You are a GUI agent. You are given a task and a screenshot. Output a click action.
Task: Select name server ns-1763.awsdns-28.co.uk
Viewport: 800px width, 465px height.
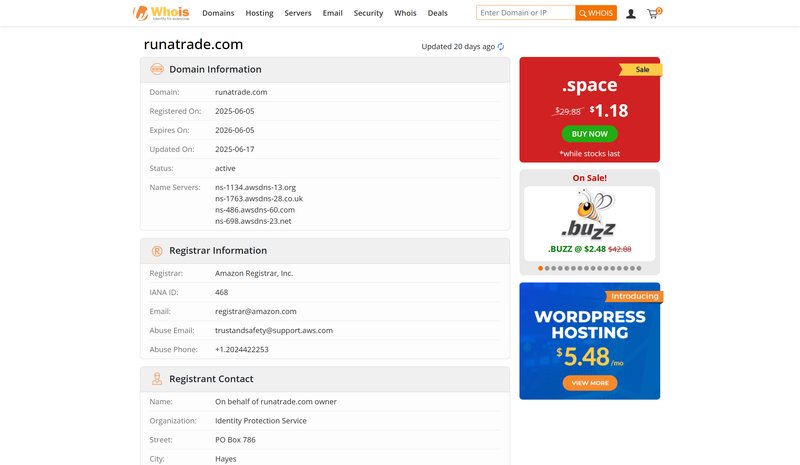[x=259, y=199]
